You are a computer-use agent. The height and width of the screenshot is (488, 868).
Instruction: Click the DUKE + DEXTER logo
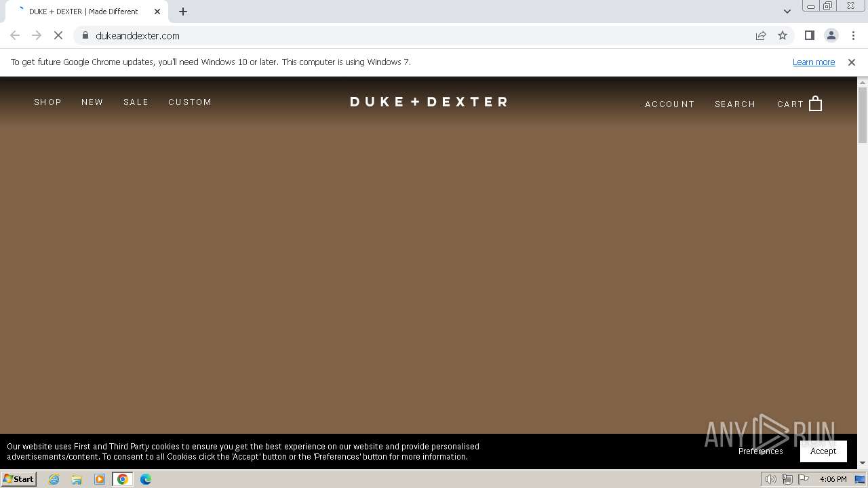coord(429,102)
